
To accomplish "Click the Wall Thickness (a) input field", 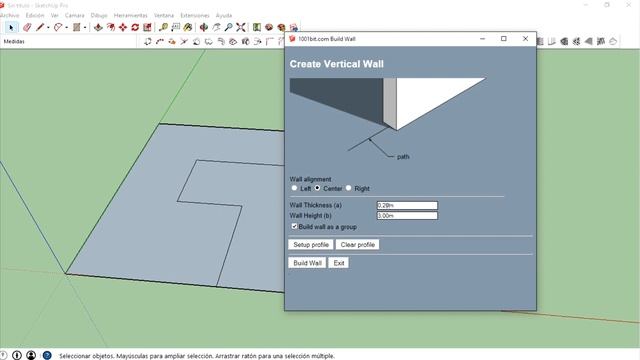I will (x=407, y=205).
